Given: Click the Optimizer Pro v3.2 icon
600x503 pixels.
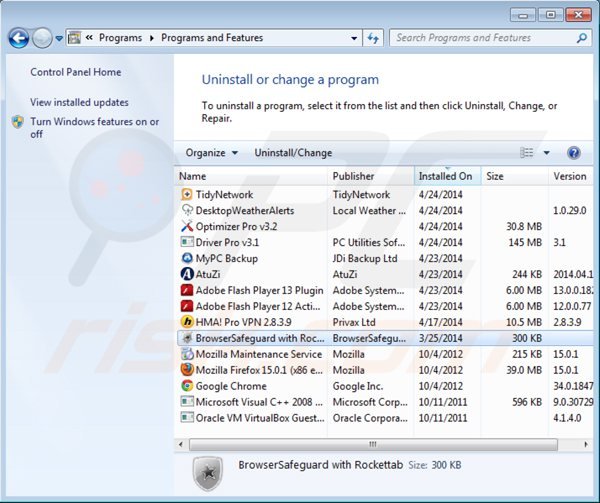Looking at the screenshot, I should (187, 226).
